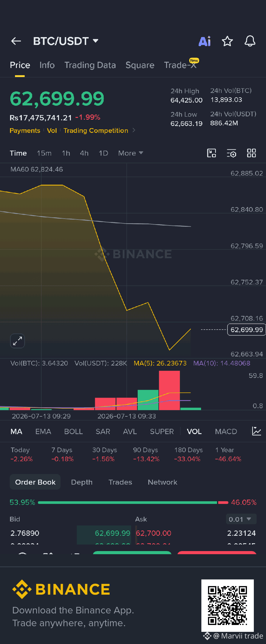Tap the large price 62,699.99
Image resolution: width=266 pixels, height=644 pixels.
coord(57,99)
